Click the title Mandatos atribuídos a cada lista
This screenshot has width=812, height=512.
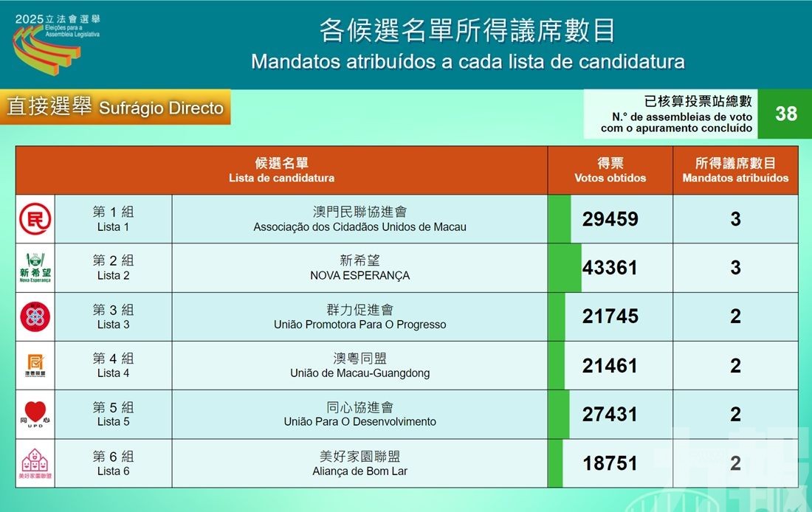pos(467,62)
